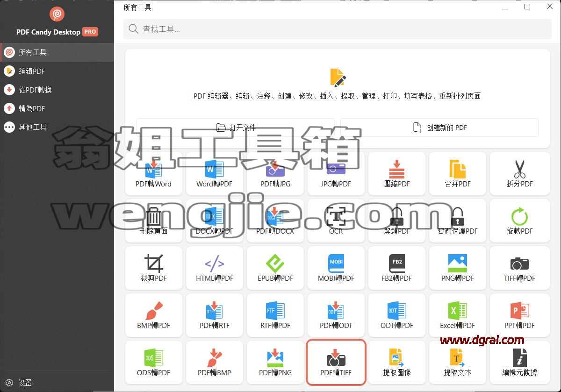Open the 拆分PDF split tool

519,173
